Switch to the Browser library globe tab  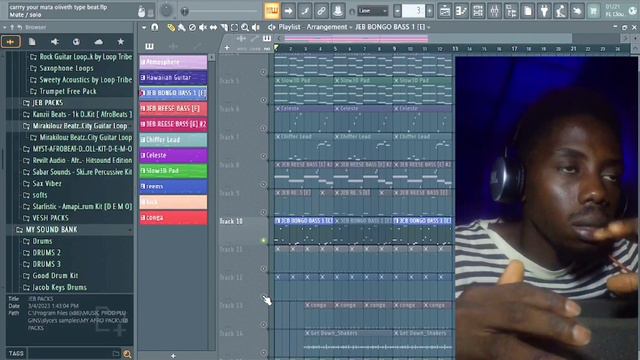coord(76,42)
